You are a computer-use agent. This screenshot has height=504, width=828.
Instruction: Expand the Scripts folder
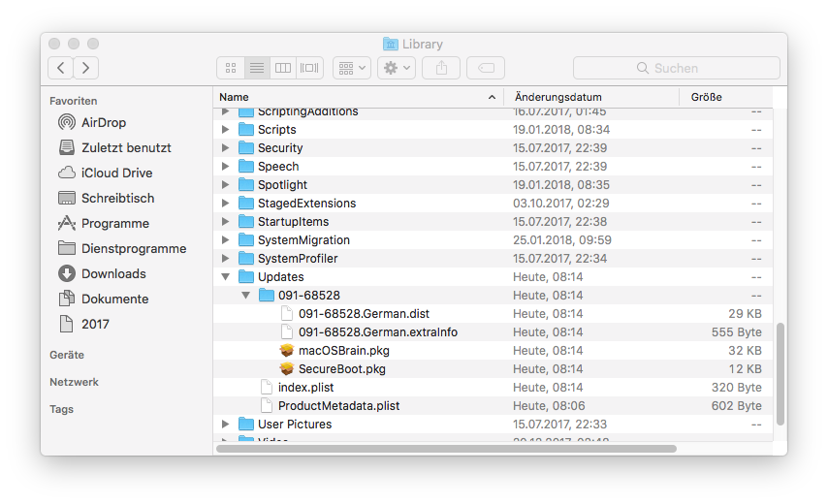[226, 129]
